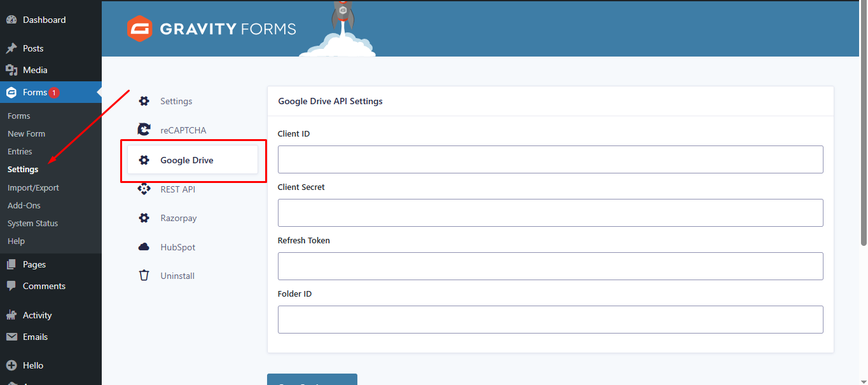Click the Comments bubble icon
This screenshot has height=385, width=868.
(x=11, y=286)
